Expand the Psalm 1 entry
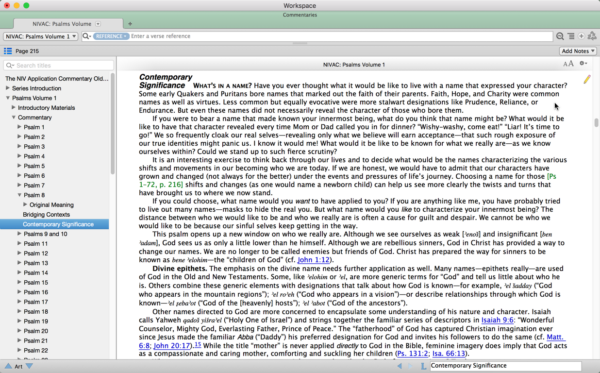Viewport: 600px width, 373px height. click(19, 127)
